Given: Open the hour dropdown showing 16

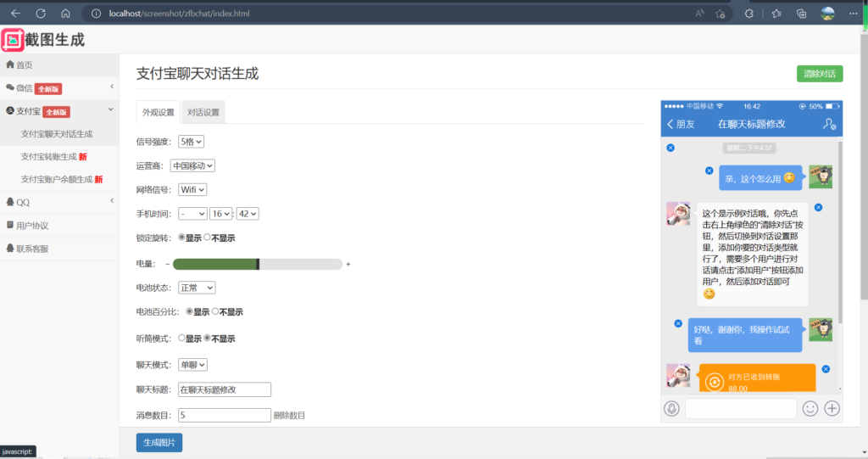Looking at the screenshot, I should [x=221, y=214].
